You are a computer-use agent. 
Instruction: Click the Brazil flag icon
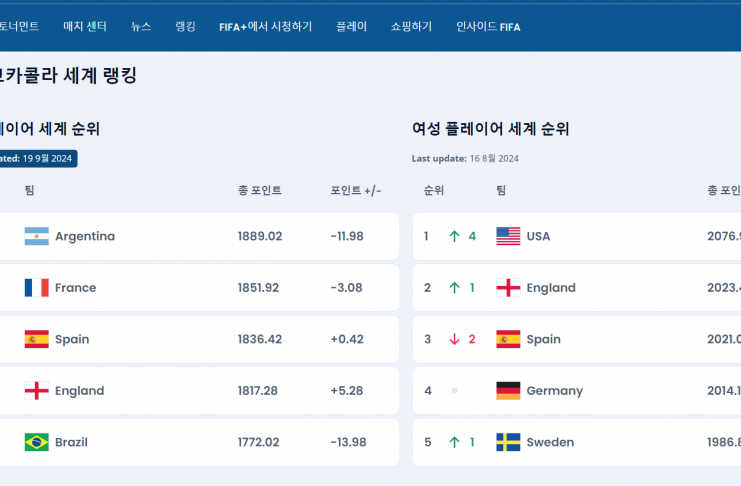tap(36, 442)
